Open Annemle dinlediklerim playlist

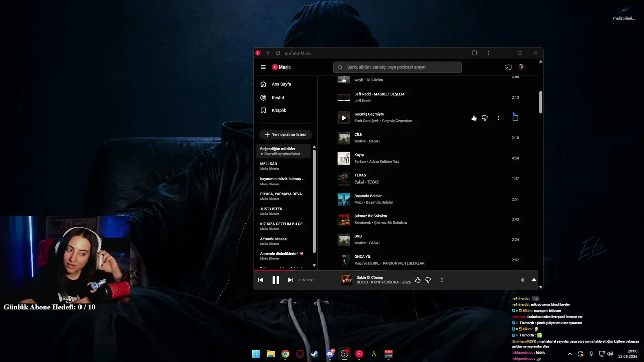[x=283, y=256]
